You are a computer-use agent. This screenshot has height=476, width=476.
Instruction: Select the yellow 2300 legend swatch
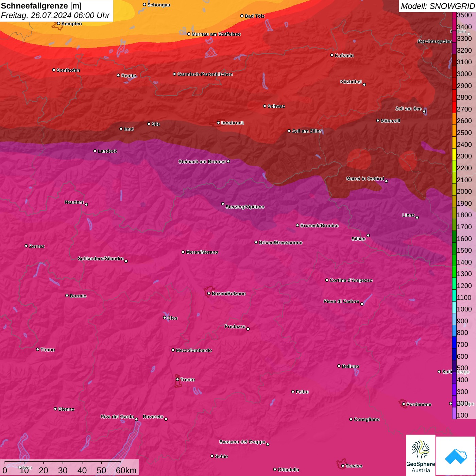coord(454,154)
